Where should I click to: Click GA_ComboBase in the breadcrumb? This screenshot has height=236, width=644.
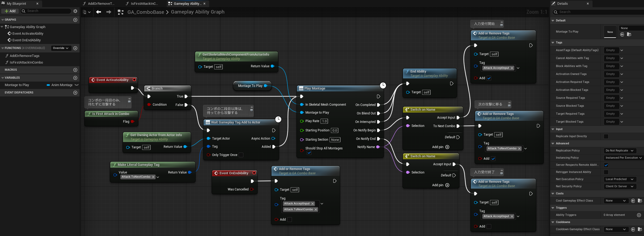tap(146, 12)
